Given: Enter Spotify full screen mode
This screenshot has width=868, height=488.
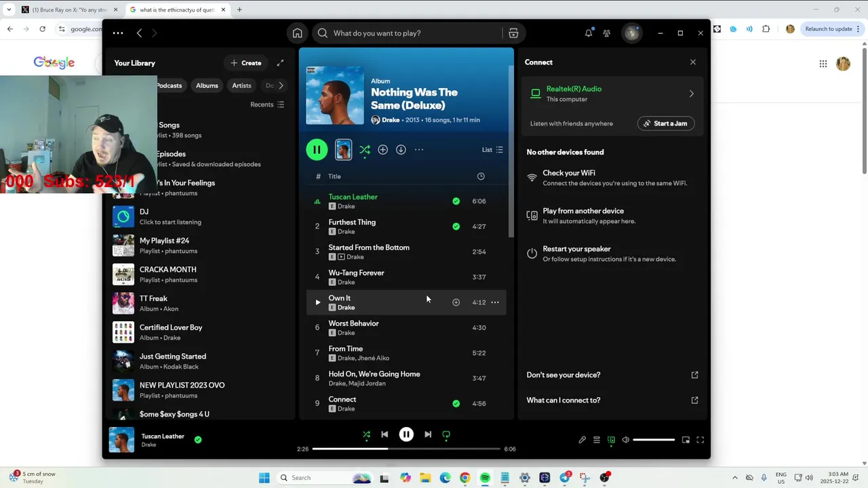Looking at the screenshot, I should pyautogui.click(x=700, y=440).
